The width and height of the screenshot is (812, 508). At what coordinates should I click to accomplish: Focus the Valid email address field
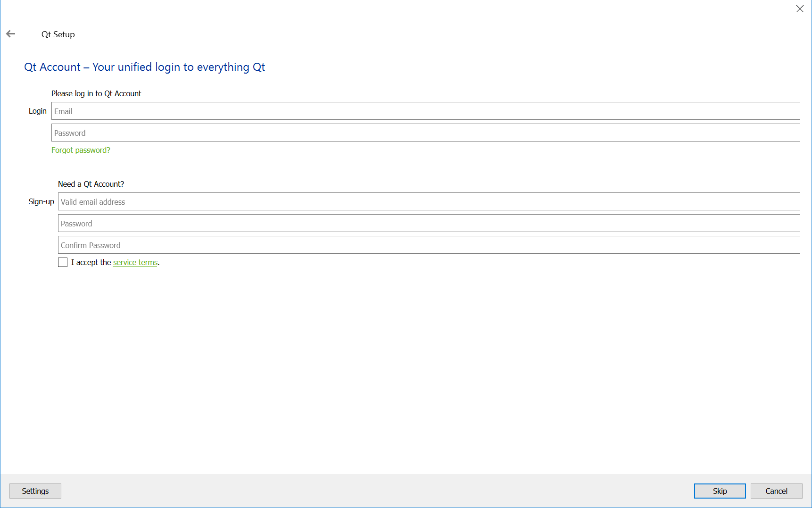pyautogui.click(x=429, y=201)
